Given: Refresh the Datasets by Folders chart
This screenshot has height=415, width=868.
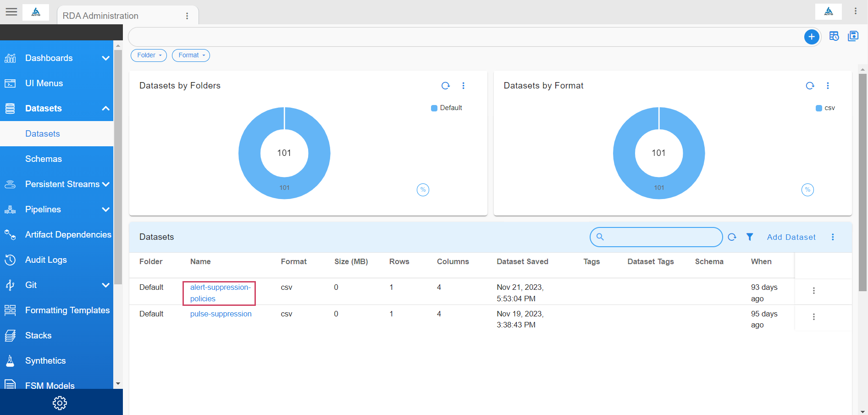Looking at the screenshot, I should tap(445, 86).
